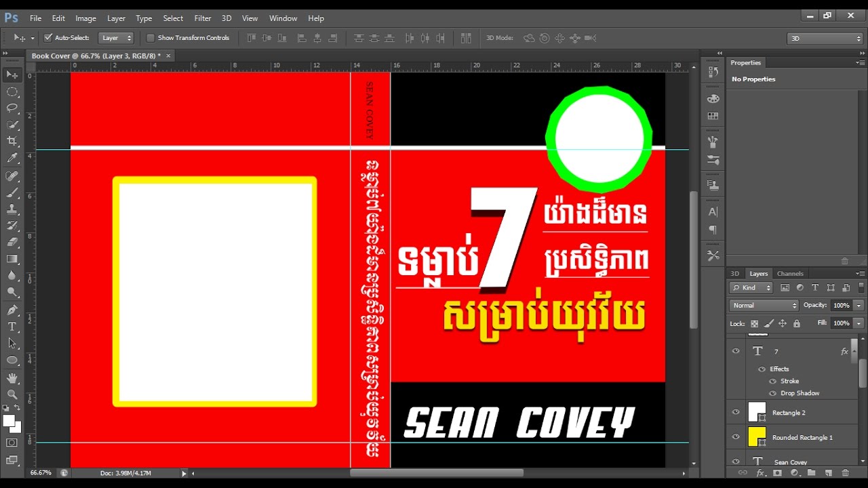This screenshot has height=488, width=868.
Task: Select the Lasso tool
Action: point(12,108)
